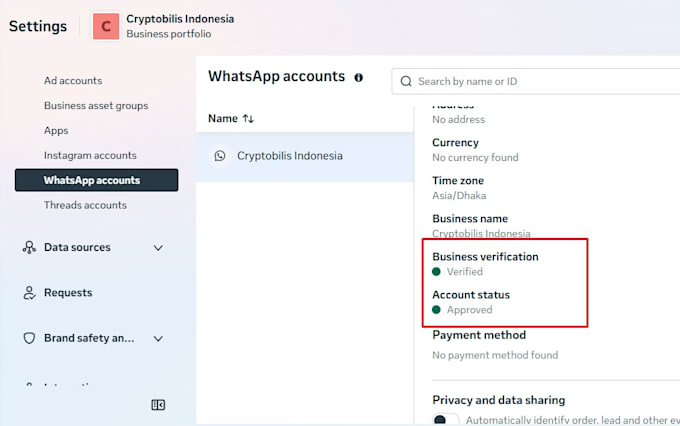680x426 pixels.
Task: Open the Apps section in sidebar
Action: pyautogui.click(x=56, y=131)
